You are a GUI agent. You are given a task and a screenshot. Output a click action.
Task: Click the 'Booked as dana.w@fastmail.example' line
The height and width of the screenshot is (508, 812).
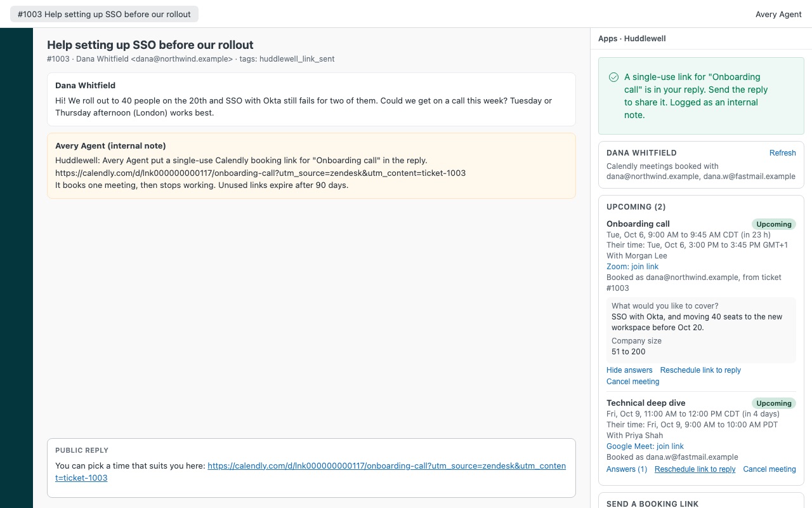672,457
